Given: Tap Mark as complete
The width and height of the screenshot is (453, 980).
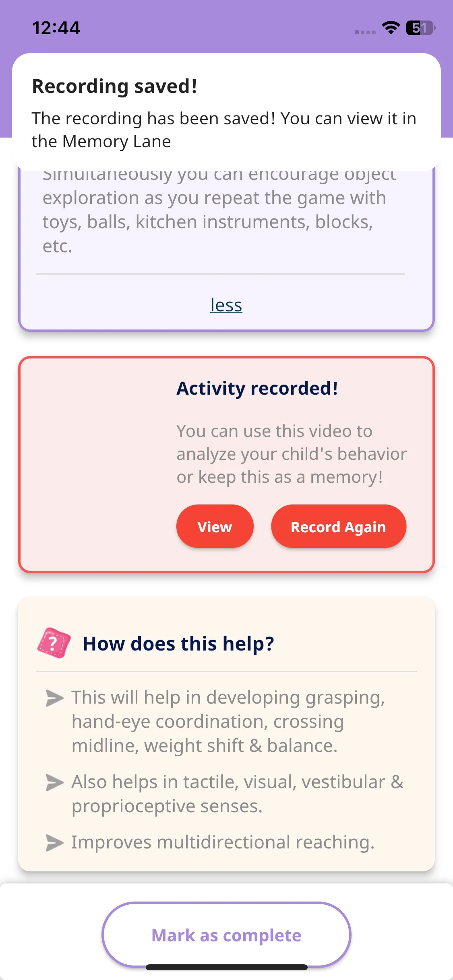Looking at the screenshot, I should (x=226, y=935).
